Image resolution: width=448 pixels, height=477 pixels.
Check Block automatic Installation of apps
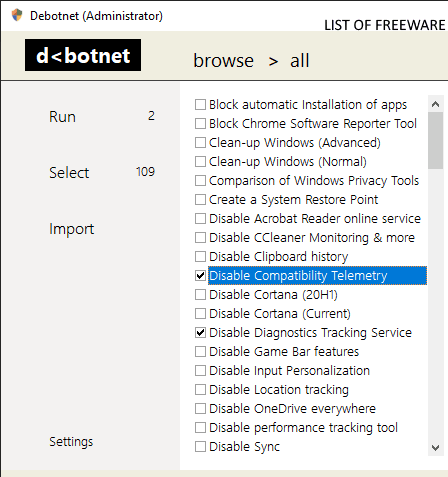[x=200, y=104]
